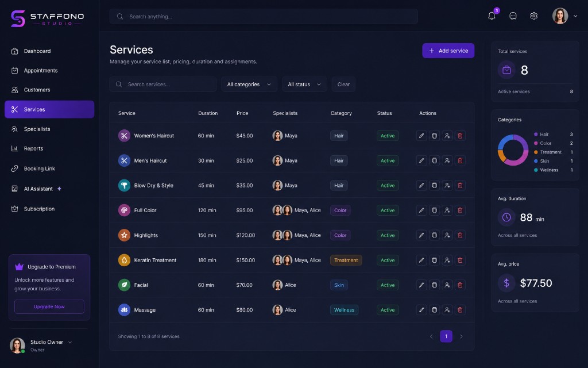Open AI Assistant in sidebar
This screenshot has width=588, height=368.
49,189
